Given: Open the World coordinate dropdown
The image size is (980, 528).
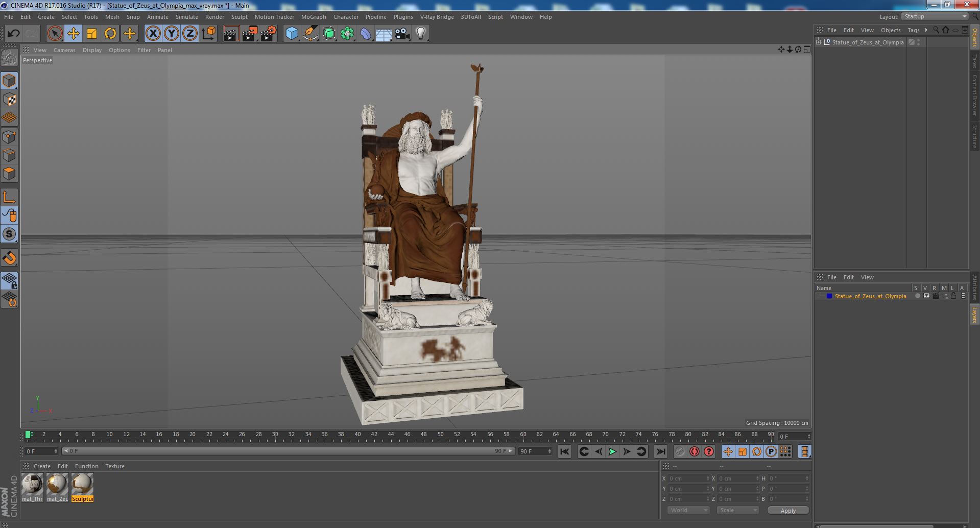Looking at the screenshot, I should [688, 510].
